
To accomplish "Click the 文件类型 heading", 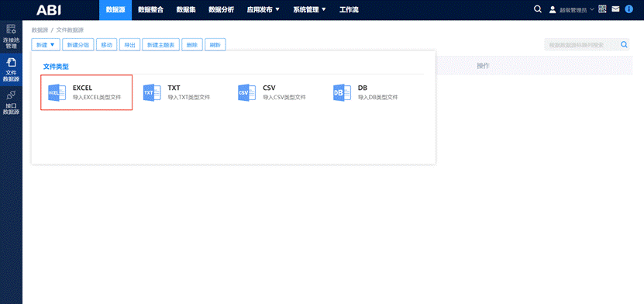I will [x=56, y=67].
